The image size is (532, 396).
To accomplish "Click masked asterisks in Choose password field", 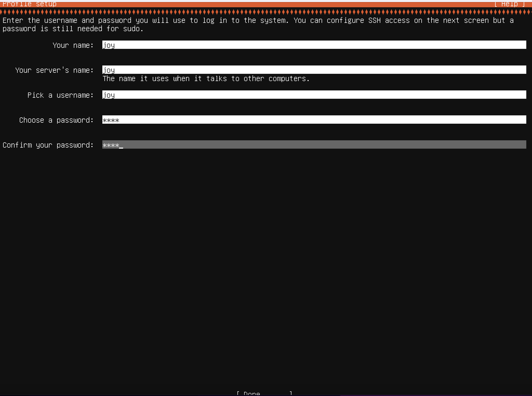I will pyautogui.click(x=111, y=120).
